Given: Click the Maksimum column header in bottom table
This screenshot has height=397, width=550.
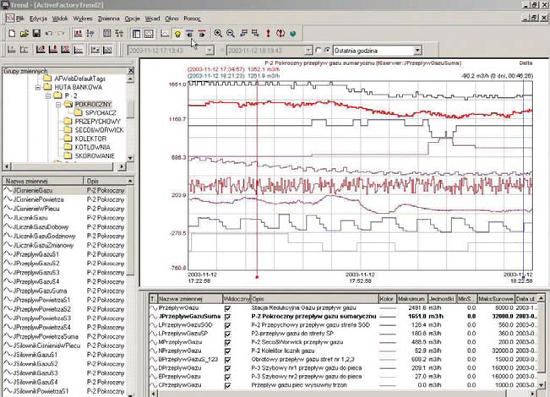Looking at the screenshot, I should (x=412, y=299).
